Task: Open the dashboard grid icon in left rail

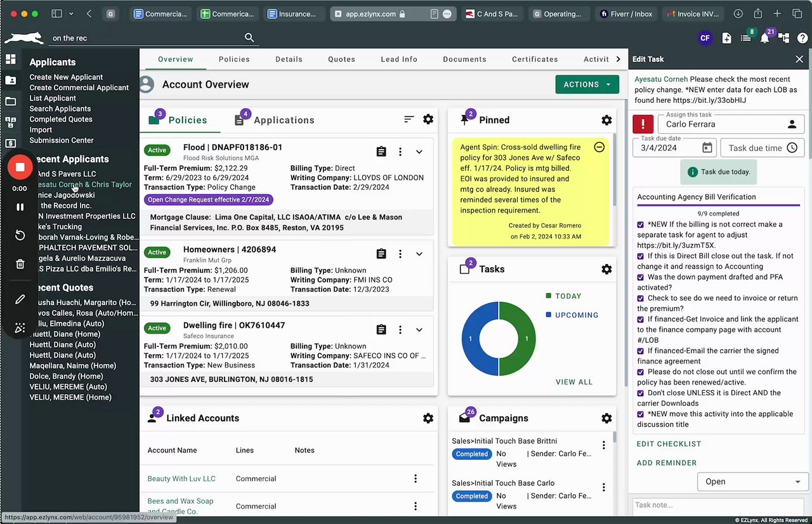Action: click(11, 59)
